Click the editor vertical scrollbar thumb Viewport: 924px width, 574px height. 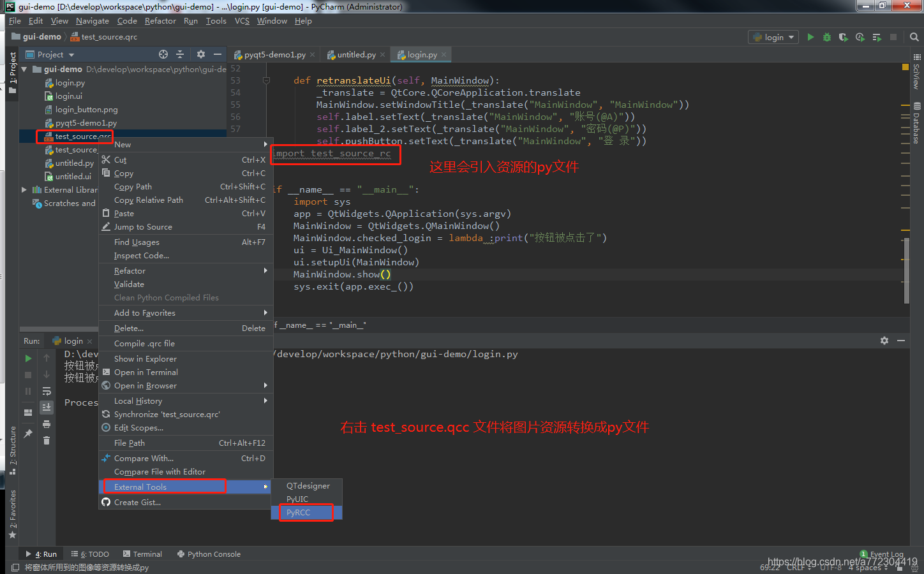point(907,270)
